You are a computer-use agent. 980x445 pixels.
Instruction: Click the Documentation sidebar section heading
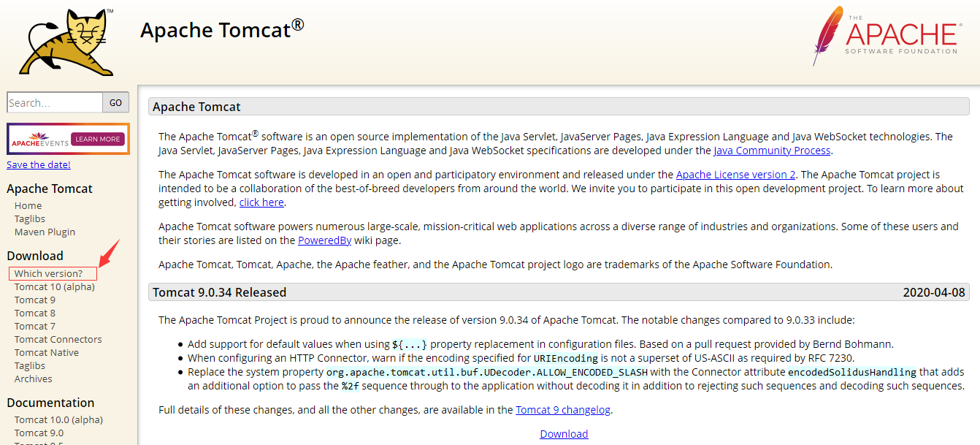(x=50, y=403)
